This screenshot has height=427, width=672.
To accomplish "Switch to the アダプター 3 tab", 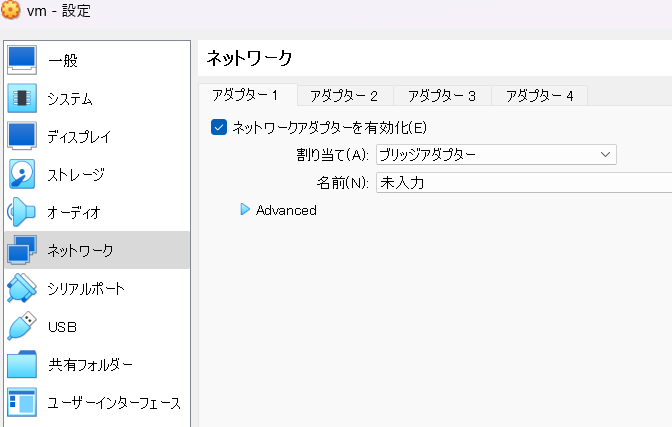I will [x=442, y=96].
